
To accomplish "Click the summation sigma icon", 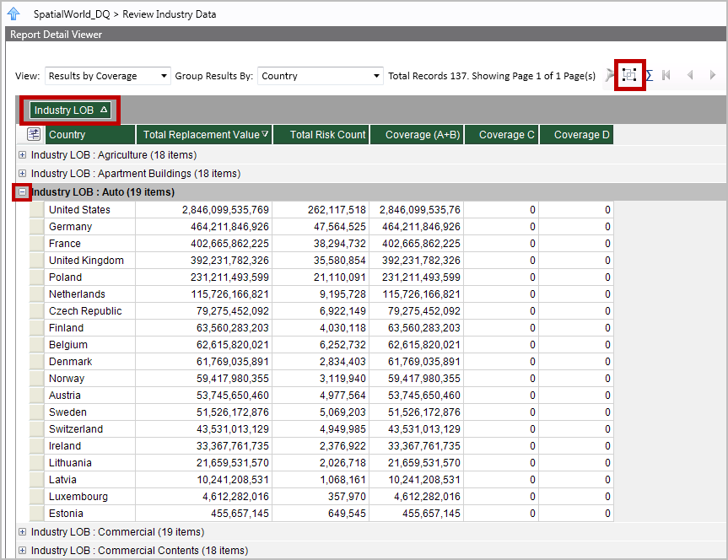I will (x=649, y=75).
